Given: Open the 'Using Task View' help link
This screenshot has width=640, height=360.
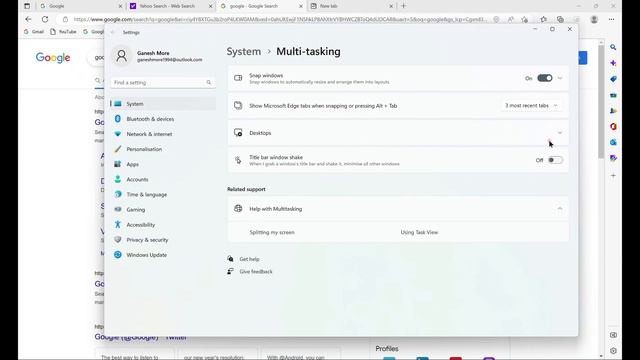Looking at the screenshot, I should pyautogui.click(x=419, y=232).
